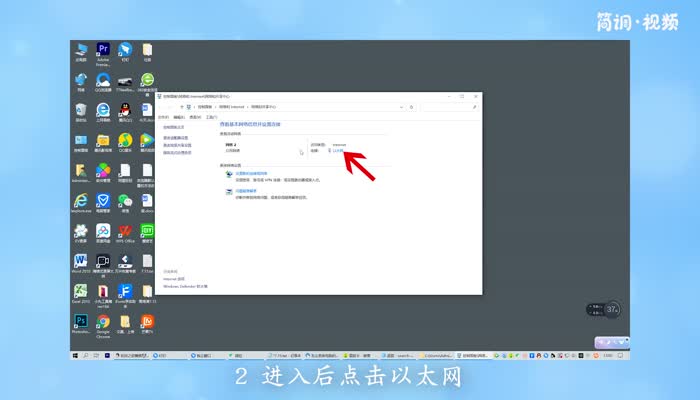Refresh the Network and Sharing Center page

[412, 107]
